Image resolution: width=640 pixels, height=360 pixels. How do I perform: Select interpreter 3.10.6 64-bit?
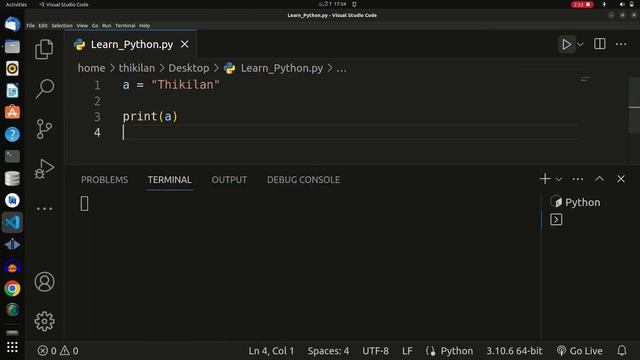(514, 351)
